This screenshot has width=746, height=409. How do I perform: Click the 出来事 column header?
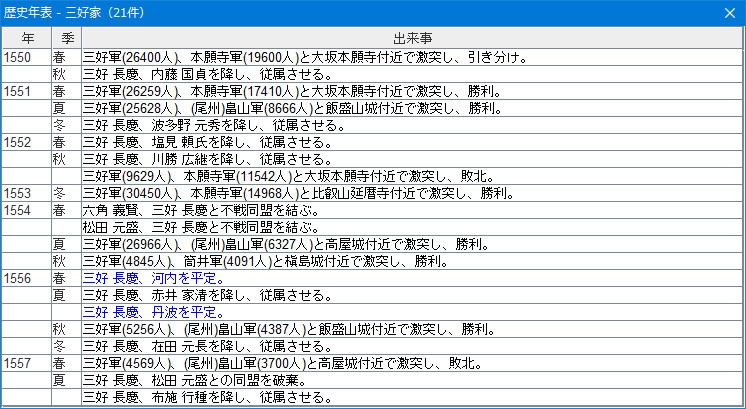pyautogui.click(x=412, y=37)
